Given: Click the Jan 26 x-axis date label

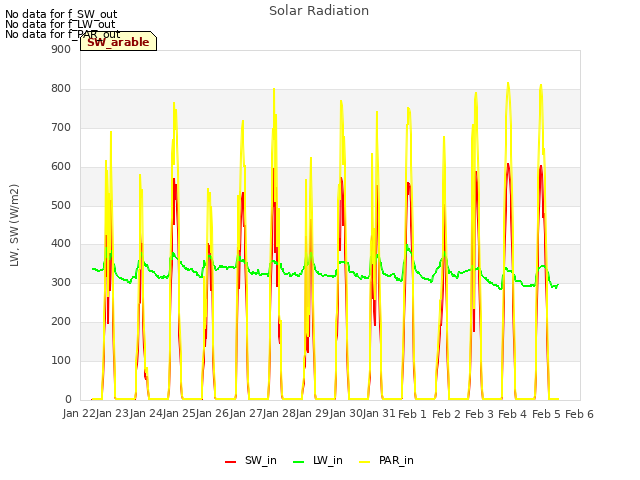Looking at the screenshot, I should click(212, 413).
